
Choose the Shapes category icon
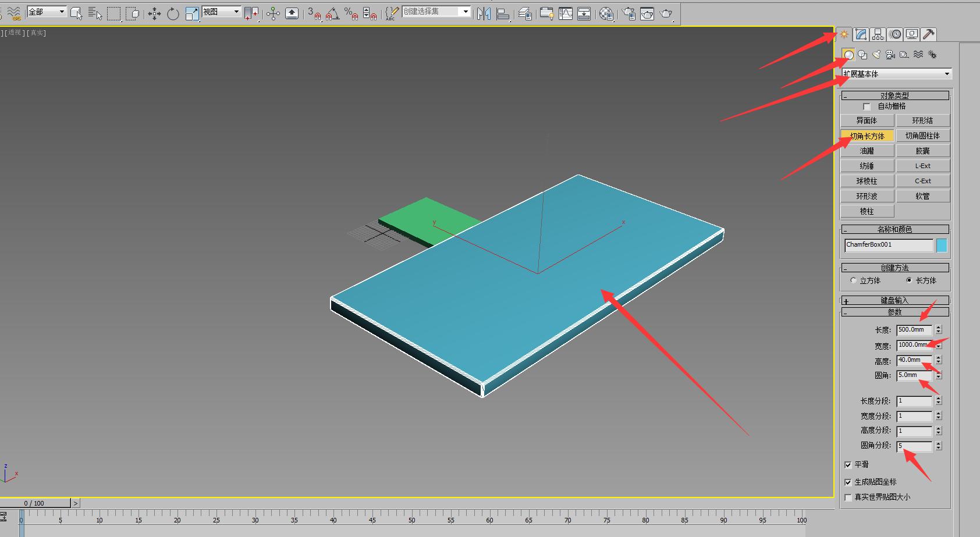pyautogui.click(x=862, y=55)
